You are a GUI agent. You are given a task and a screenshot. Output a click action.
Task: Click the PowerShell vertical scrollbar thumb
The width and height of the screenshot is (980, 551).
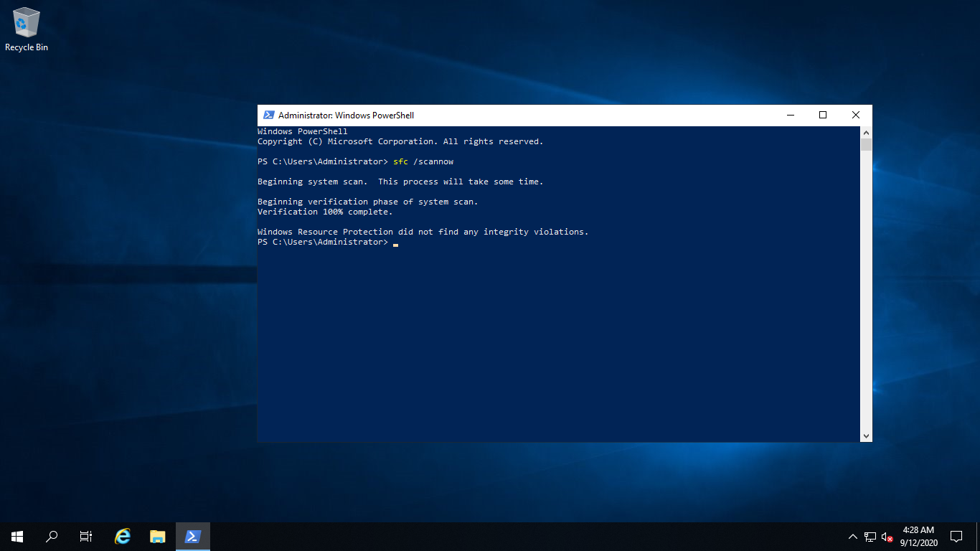click(866, 145)
